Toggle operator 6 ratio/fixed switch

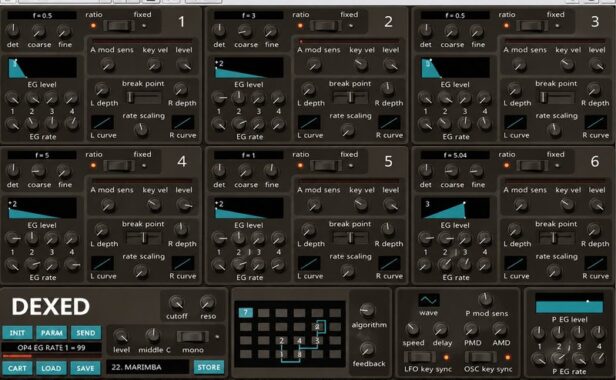[532, 165]
